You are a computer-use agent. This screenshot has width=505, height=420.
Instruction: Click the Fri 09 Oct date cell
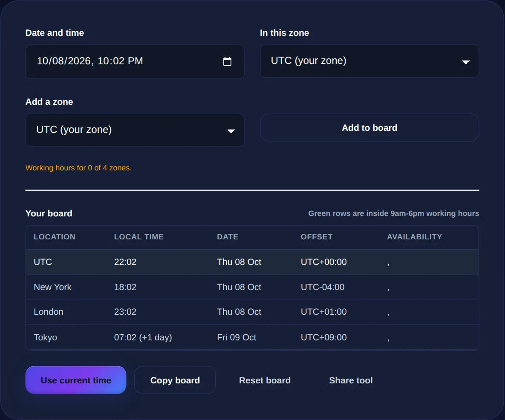pyautogui.click(x=237, y=337)
